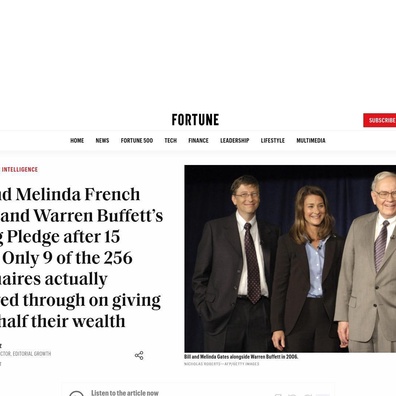This screenshot has height=396, width=396.
Task: Click the photo caption about Warren Buffett in 2006
Action: pyautogui.click(x=241, y=357)
